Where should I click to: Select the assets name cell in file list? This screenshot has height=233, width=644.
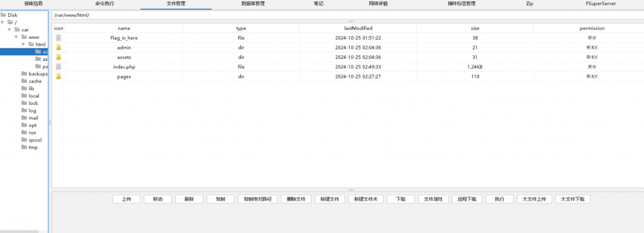coord(124,57)
